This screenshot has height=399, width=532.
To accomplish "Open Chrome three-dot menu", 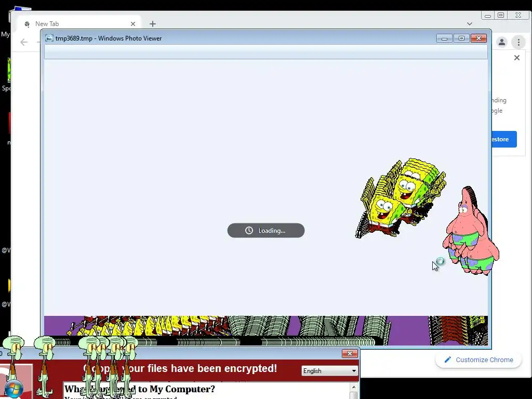I will coord(518,42).
